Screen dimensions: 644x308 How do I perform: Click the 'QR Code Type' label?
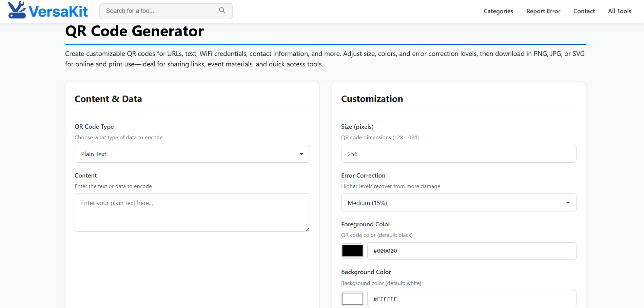tap(94, 127)
